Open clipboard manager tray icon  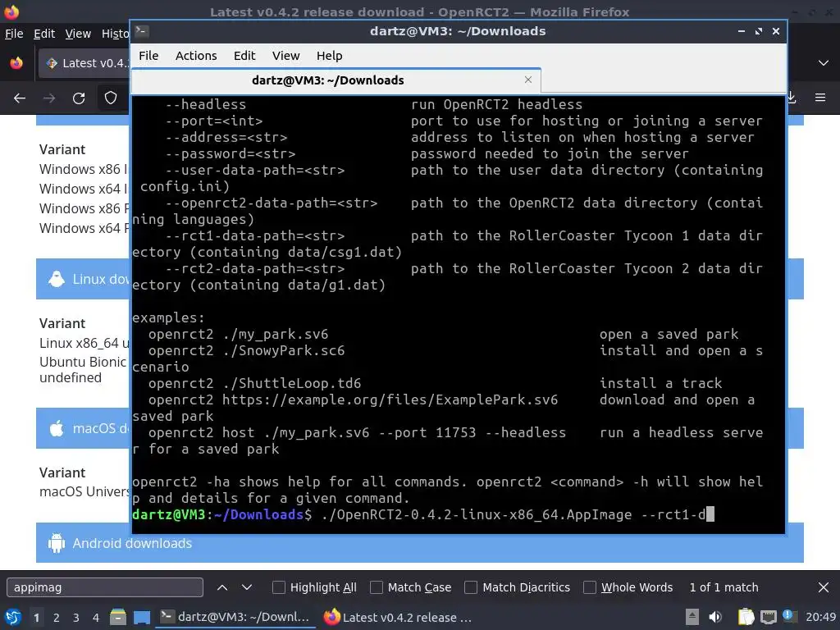click(x=745, y=617)
